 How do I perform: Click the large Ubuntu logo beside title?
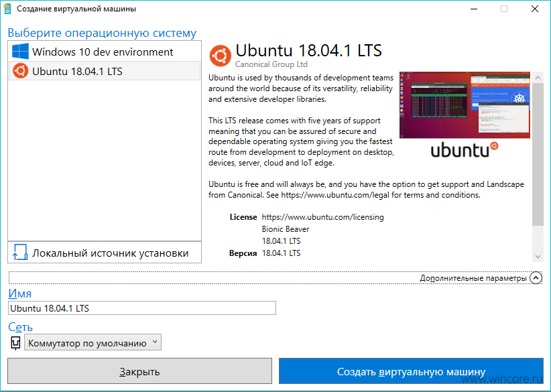tap(221, 56)
